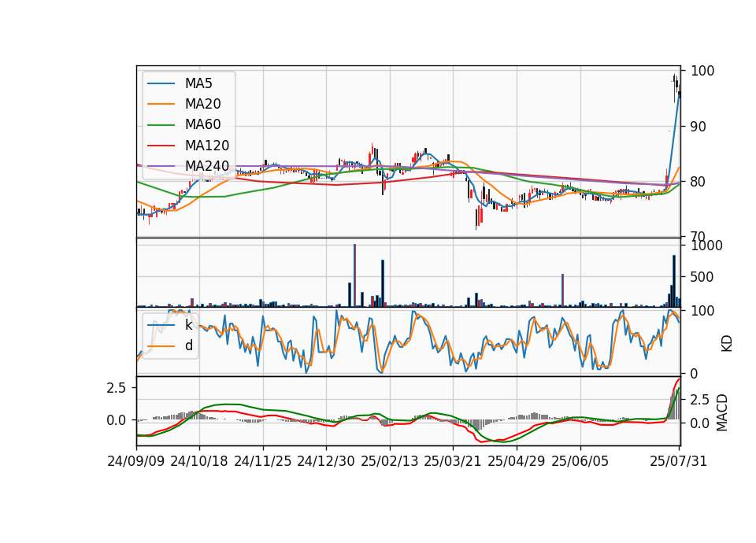Click the d entry in KD legend
Viewport: 756px width, 543px height.
pos(188,345)
